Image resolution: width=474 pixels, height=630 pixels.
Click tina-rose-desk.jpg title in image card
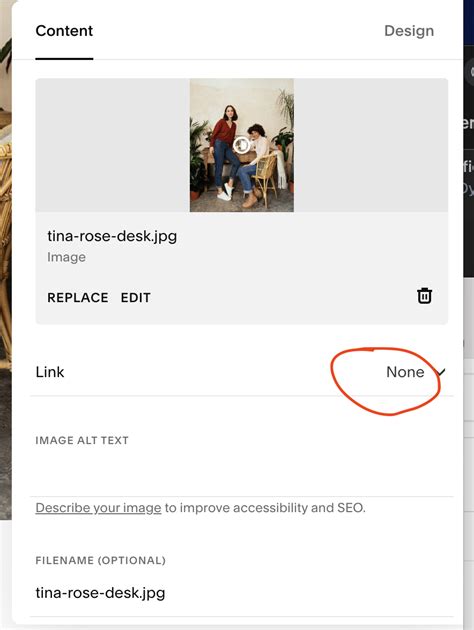point(112,236)
